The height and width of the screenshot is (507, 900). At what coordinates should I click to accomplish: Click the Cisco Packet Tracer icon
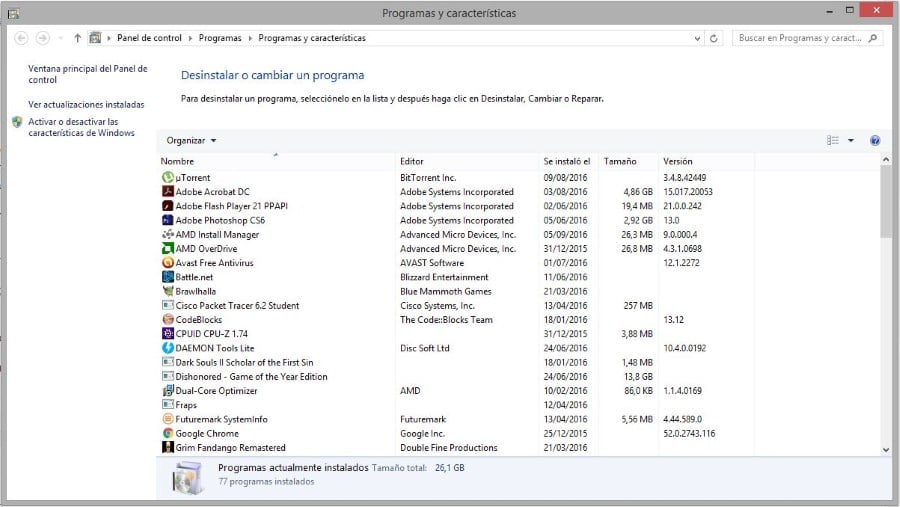pyautogui.click(x=168, y=305)
